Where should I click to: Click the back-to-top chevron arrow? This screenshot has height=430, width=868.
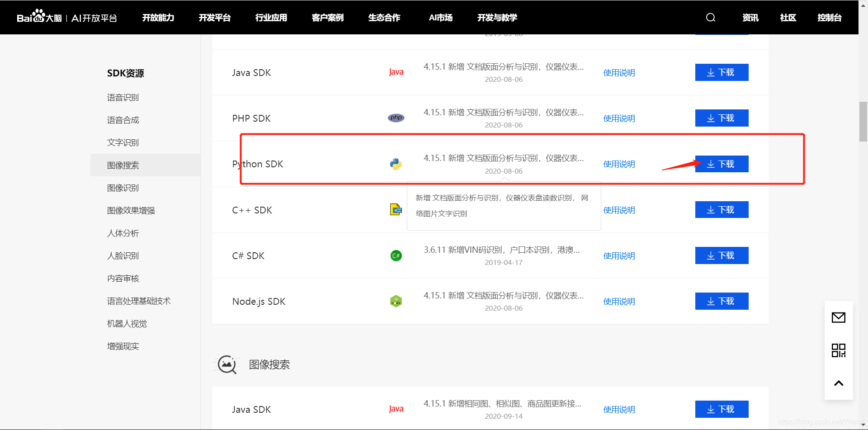point(839,383)
